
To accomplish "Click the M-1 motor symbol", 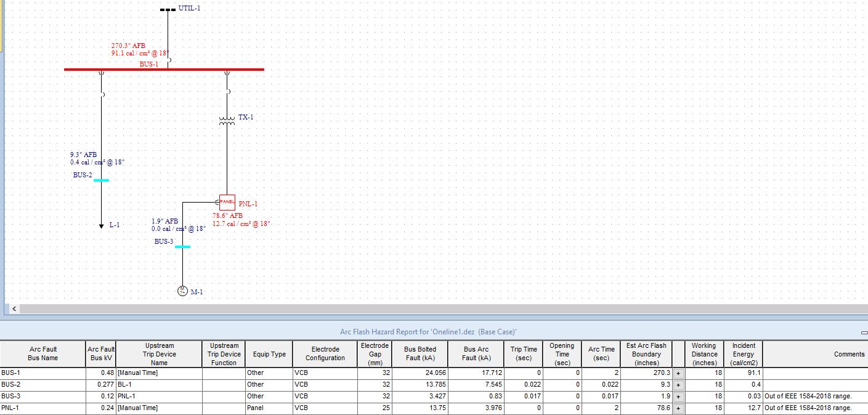I will 182,291.
